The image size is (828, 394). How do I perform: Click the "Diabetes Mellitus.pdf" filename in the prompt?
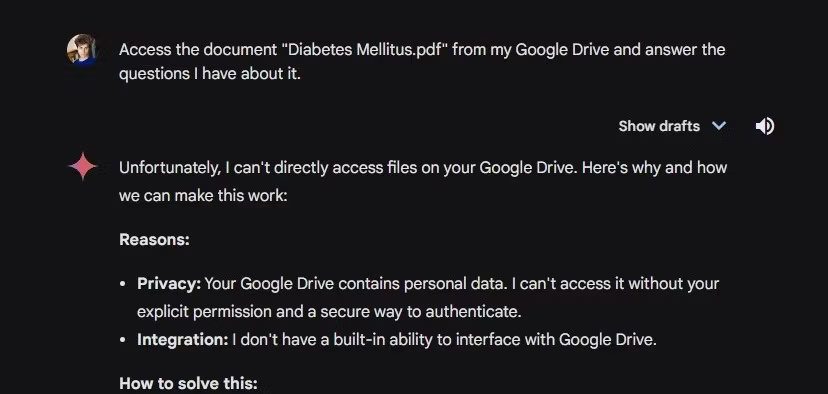(x=365, y=50)
